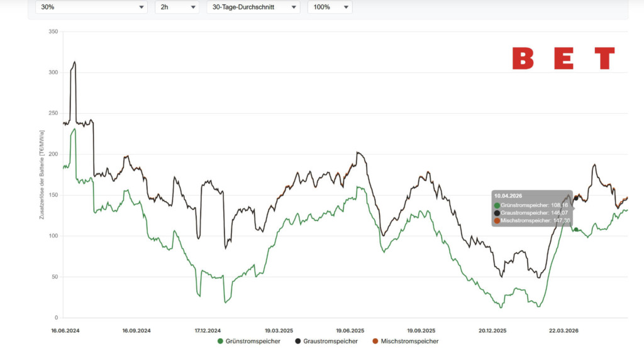Click the green Grünstromspeicher legend dot
This screenshot has width=644, height=352.
pos(220,341)
